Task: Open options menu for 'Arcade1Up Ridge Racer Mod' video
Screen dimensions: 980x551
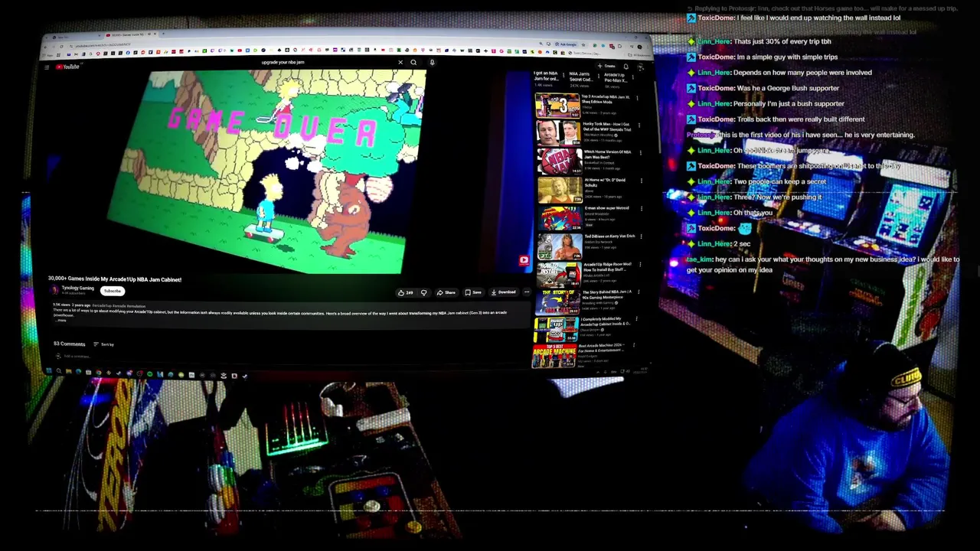Action: click(x=641, y=266)
